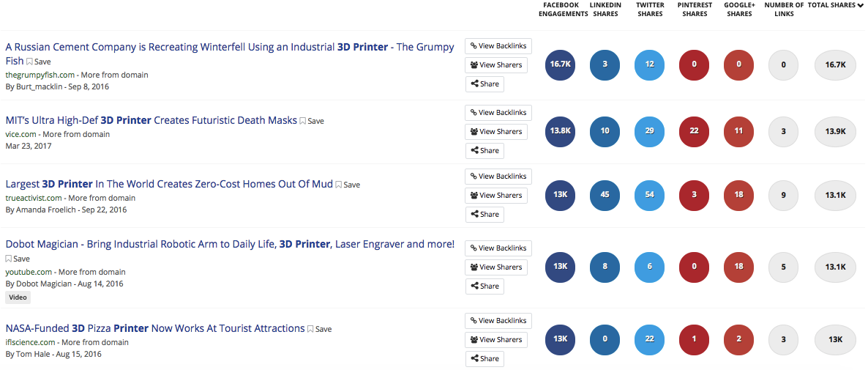Click the Save bookmark under the Dobot Magician title
Screen dimensions: 868x370
(18, 259)
